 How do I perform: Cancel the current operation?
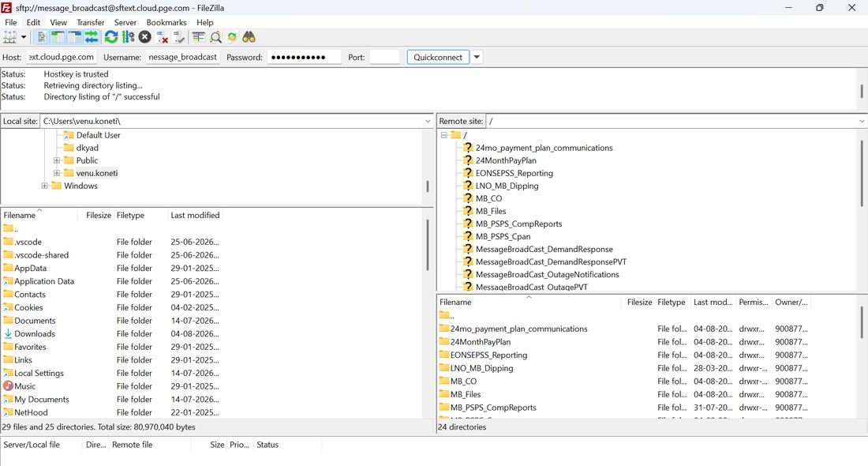pos(145,37)
